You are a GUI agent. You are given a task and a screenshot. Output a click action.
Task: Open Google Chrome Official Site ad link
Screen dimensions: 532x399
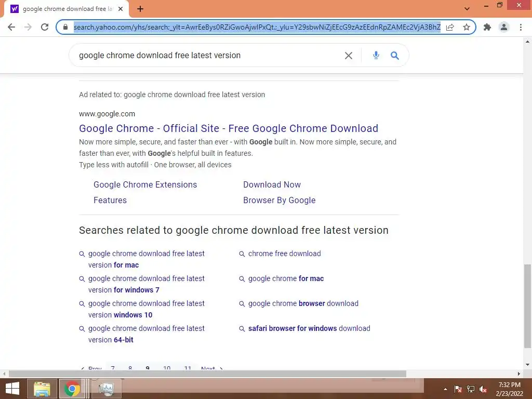pyautogui.click(x=229, y=128)
